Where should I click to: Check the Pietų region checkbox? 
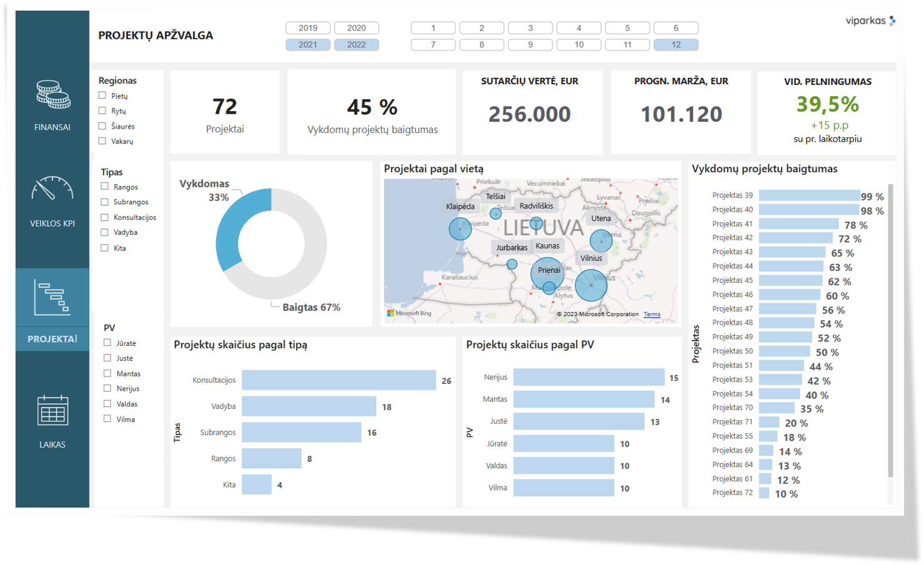(102, 96)
